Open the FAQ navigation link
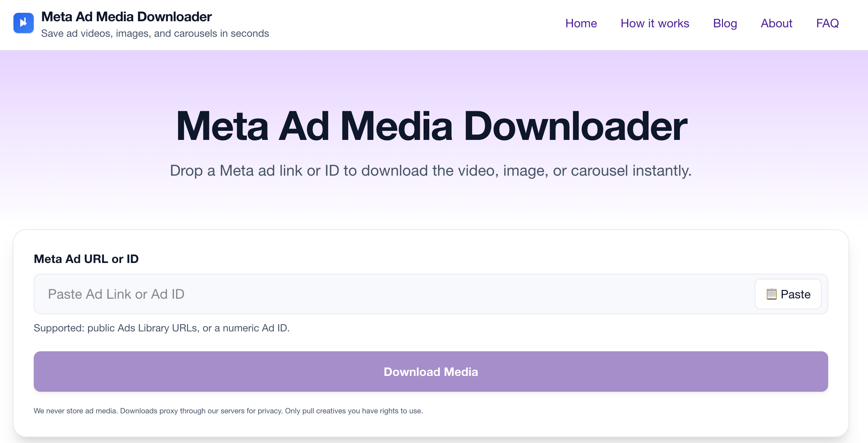The image size is (868, 443). click(827, 23)
